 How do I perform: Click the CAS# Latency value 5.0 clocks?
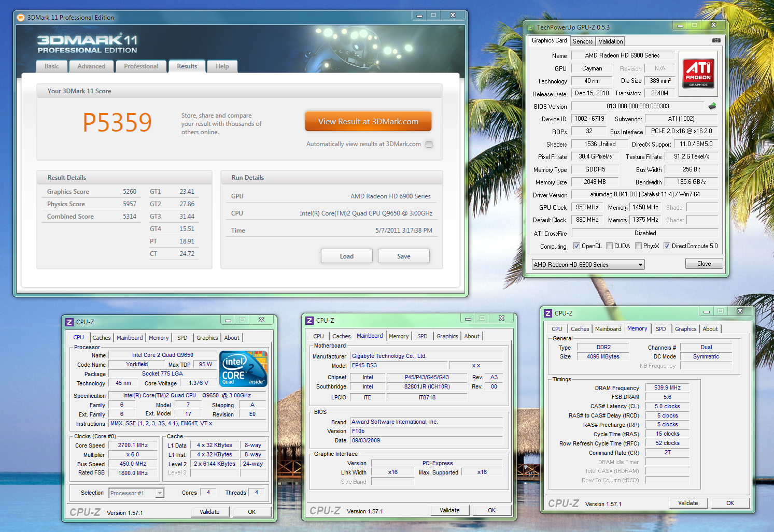(x=667, y=407)
